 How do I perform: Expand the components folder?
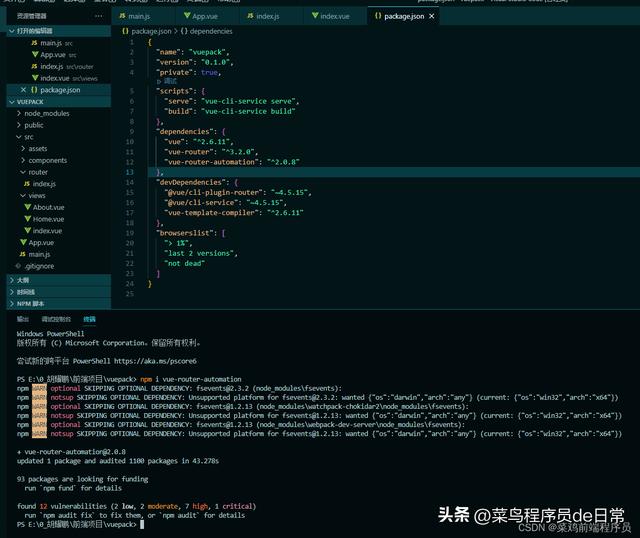pos(48,160)
